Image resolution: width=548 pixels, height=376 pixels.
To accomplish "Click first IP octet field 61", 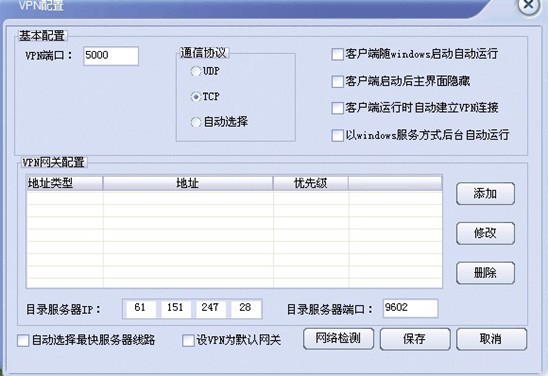I will [140, 308].
